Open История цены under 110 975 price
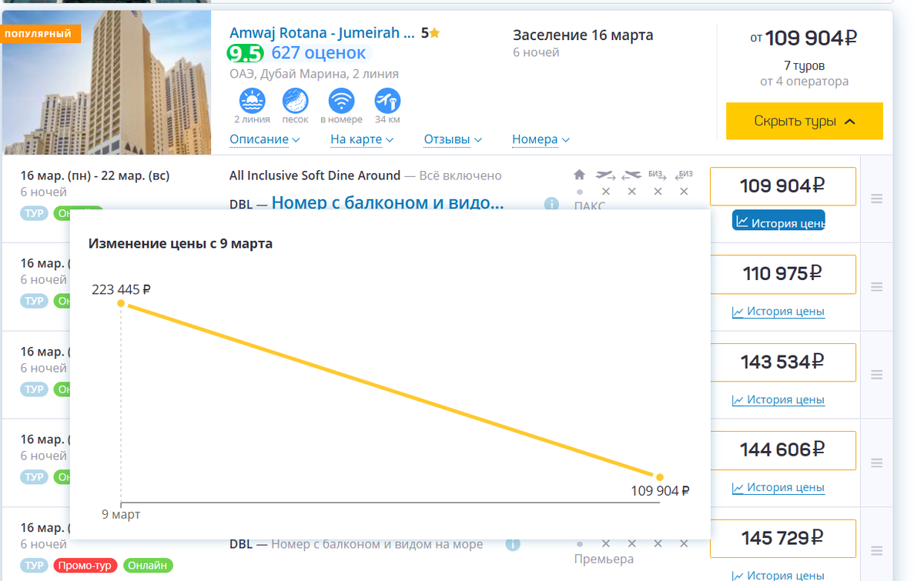This screenshot has height=581, width=924. coord(778,312)
